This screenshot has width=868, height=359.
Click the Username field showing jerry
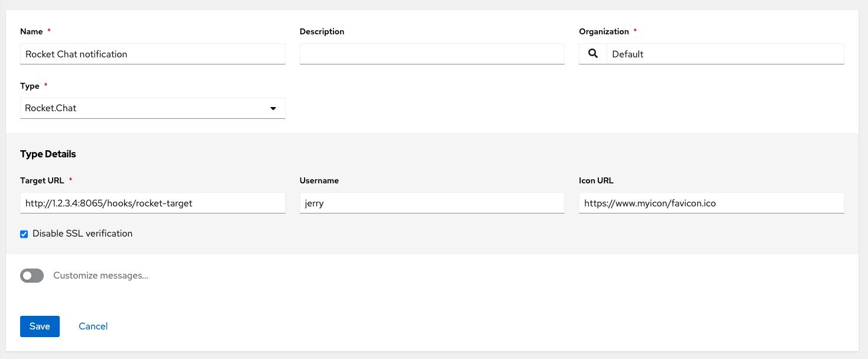[432, 203]
